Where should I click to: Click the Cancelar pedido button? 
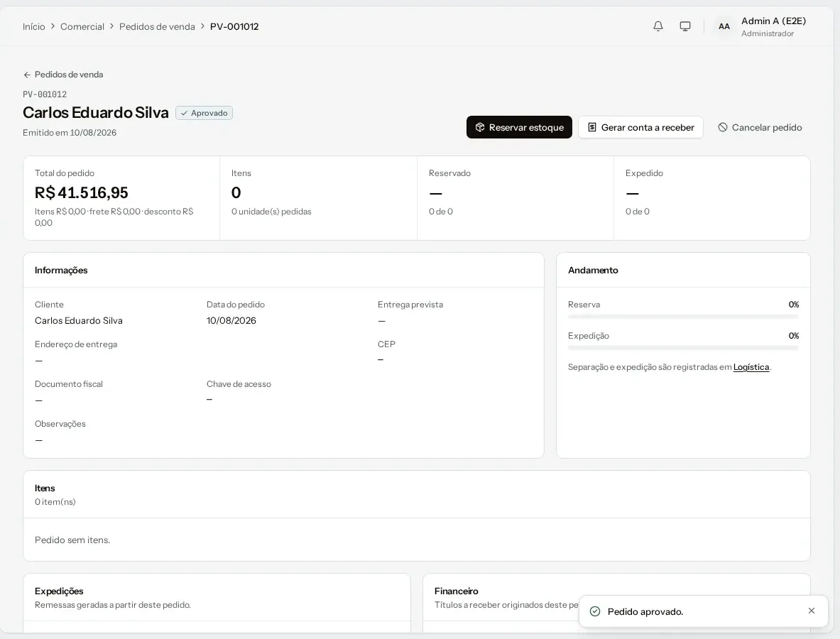coord(760,128)
